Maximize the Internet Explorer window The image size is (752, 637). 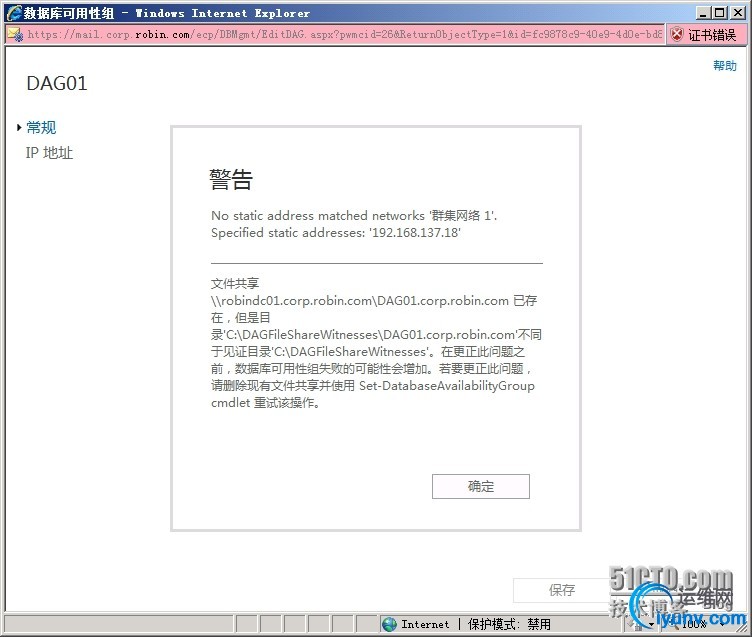tap(719, 13)
